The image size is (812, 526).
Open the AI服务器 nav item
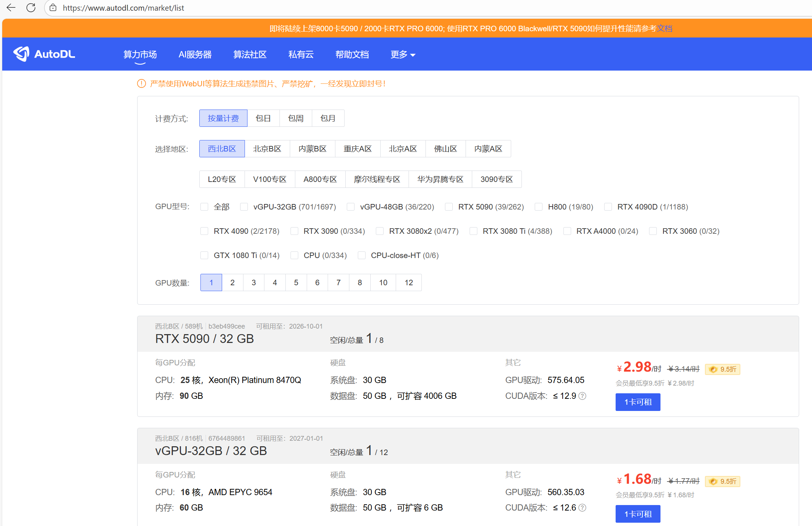[x=195, y=55]
